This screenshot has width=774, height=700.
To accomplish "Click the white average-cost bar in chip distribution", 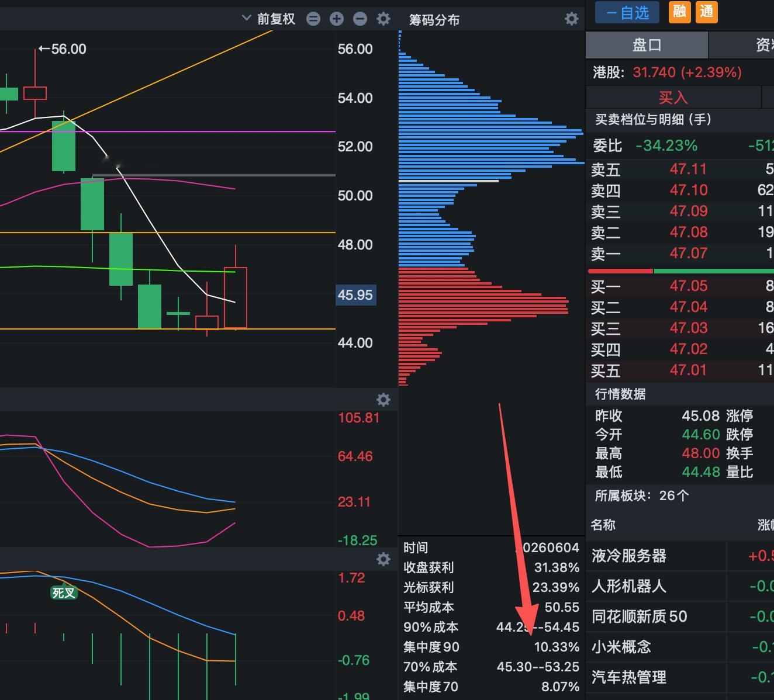I will coord(448,181).
